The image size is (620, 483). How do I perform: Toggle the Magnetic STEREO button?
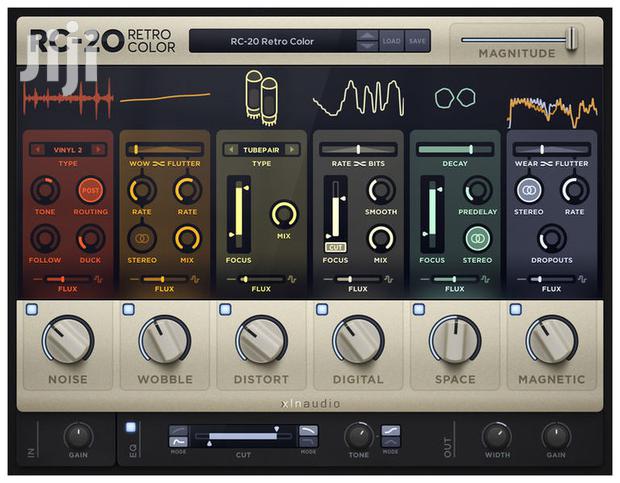(529, 190)
